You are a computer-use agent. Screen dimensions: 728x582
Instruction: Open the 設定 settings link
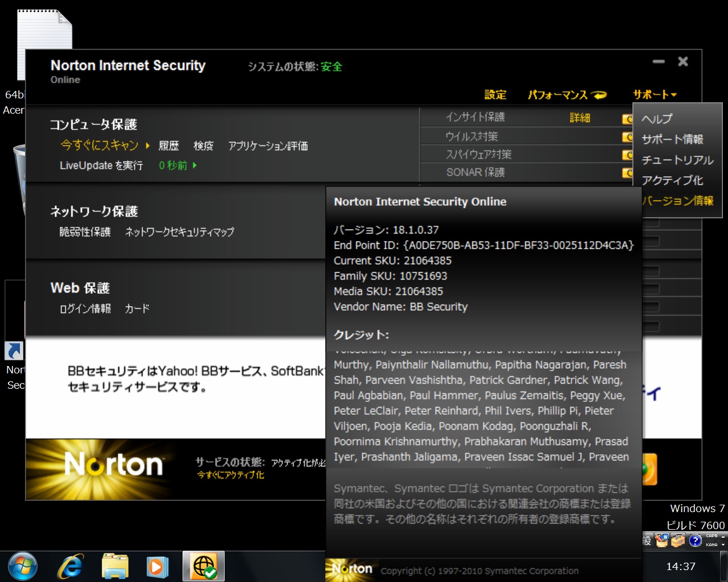495,95
